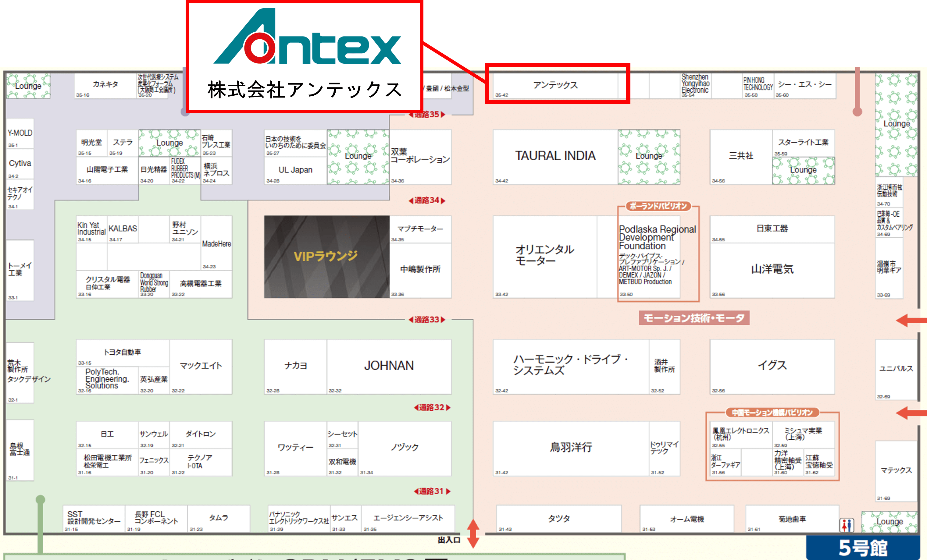Click the Antex company logo
The width and height of the screenshot is (927, 560).
tap(307, 37)
